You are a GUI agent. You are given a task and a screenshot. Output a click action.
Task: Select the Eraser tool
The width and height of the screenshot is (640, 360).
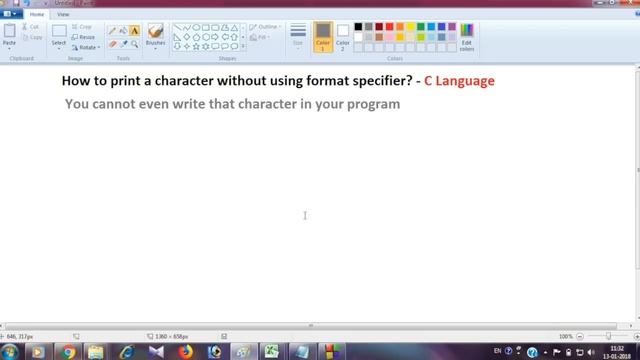click(x=112, y=44)
